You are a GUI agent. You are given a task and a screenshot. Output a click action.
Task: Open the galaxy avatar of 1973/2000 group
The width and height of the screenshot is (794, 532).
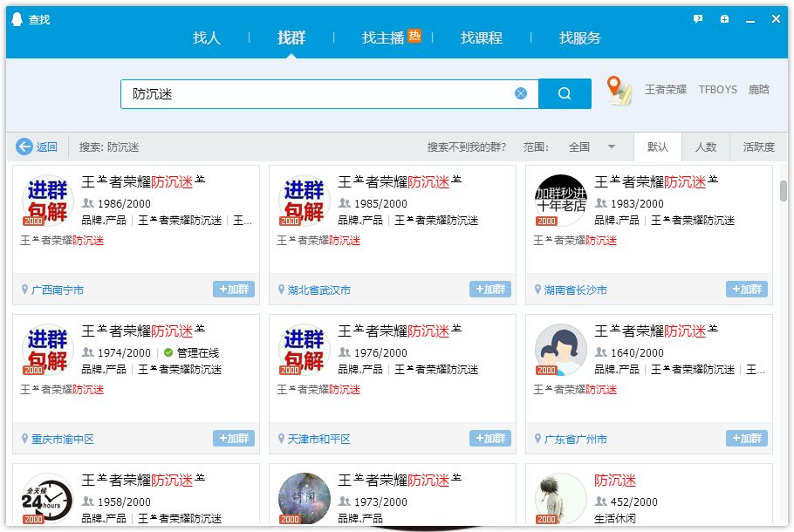pyautogui.click(x=304, y=499)
